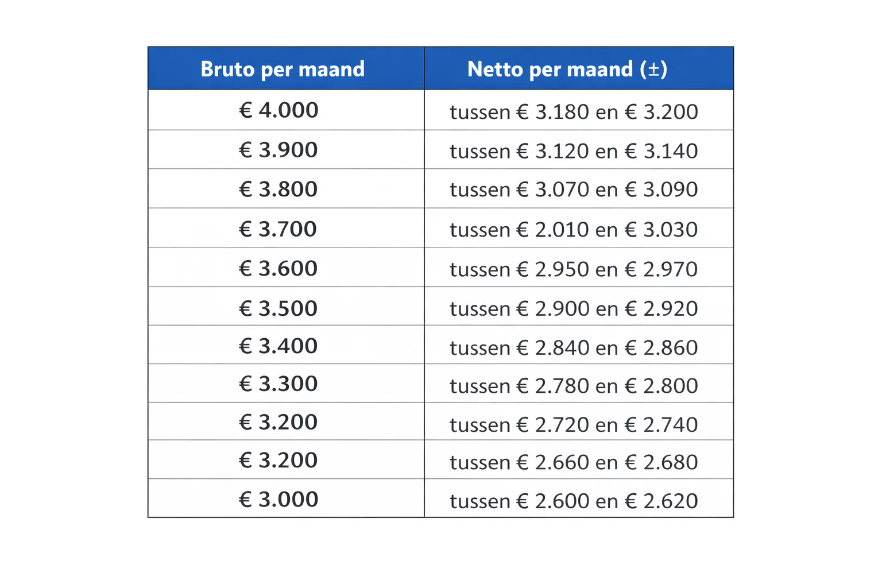Select the € 4.000 bruto cell
The image size is (882, 588).
tap(278, 110)
